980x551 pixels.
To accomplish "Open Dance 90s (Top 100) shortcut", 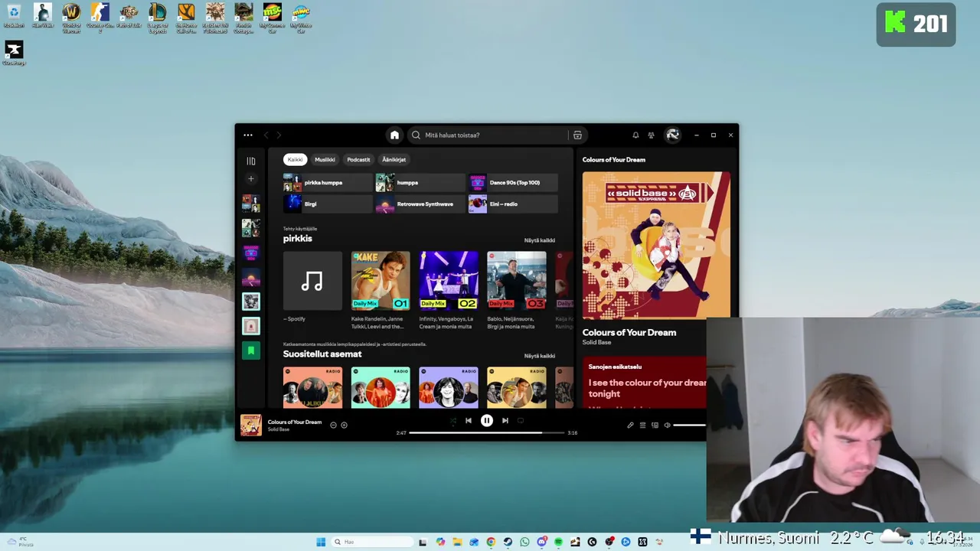I will point(513,183).
